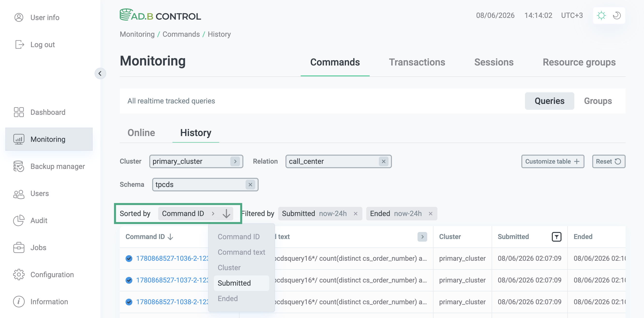This screenshot has width=644, height=318.
Task: Click Monitoring in the breadcrumb
Action: tap(137, 34)
